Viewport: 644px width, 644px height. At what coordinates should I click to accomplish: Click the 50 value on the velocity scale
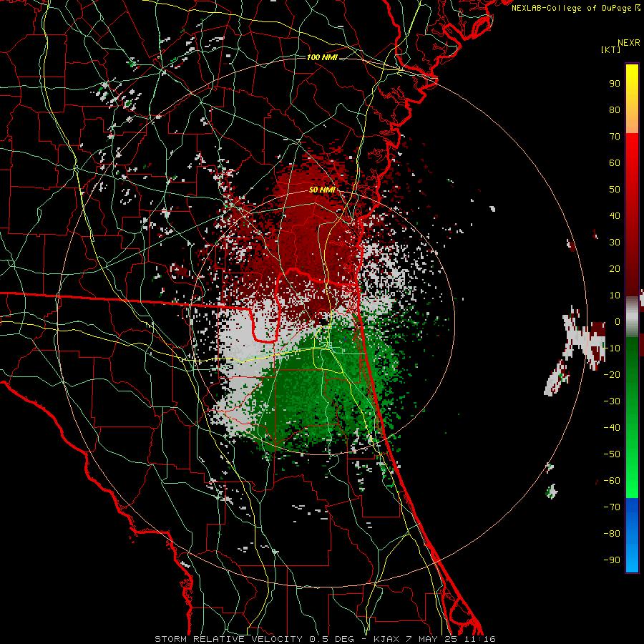(615, 190)
